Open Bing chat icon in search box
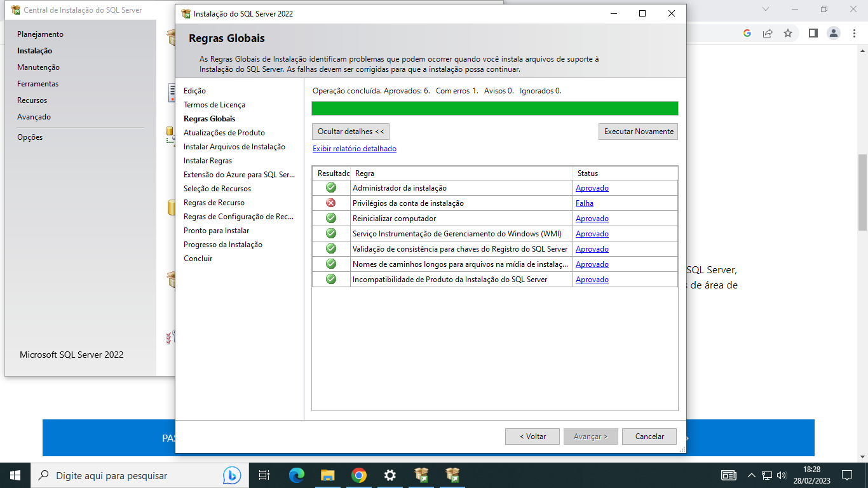868x488 pixels. (x=232, y=475)
